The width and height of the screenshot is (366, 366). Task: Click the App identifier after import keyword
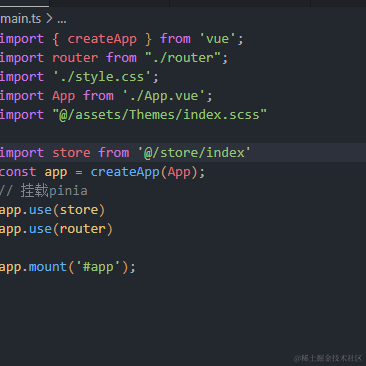coord(64,96)
